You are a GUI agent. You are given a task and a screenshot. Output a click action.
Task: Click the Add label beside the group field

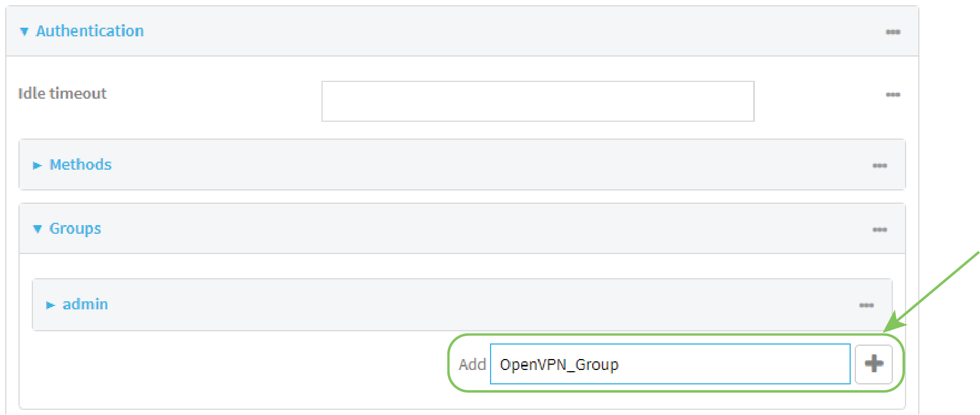coord(472,364)
